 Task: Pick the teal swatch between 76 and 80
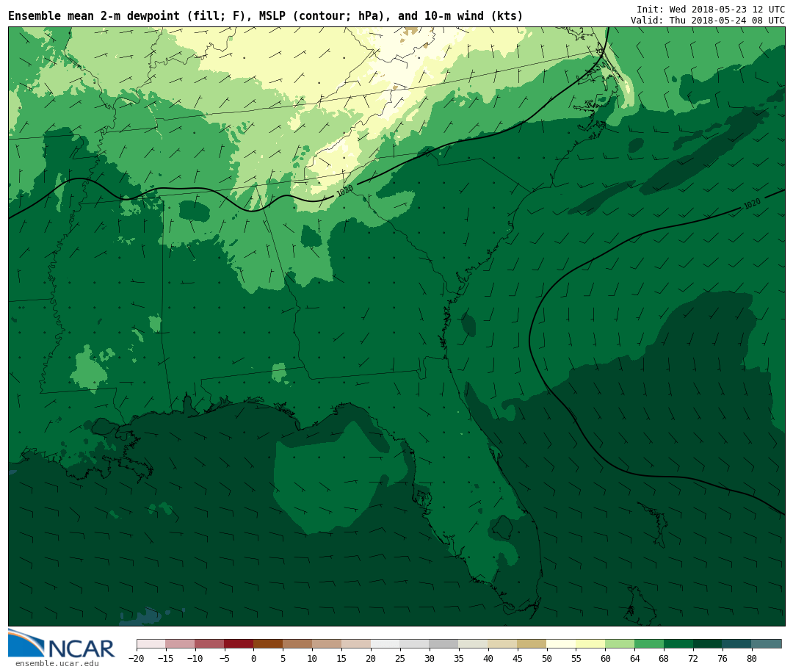tap(736, 644)
